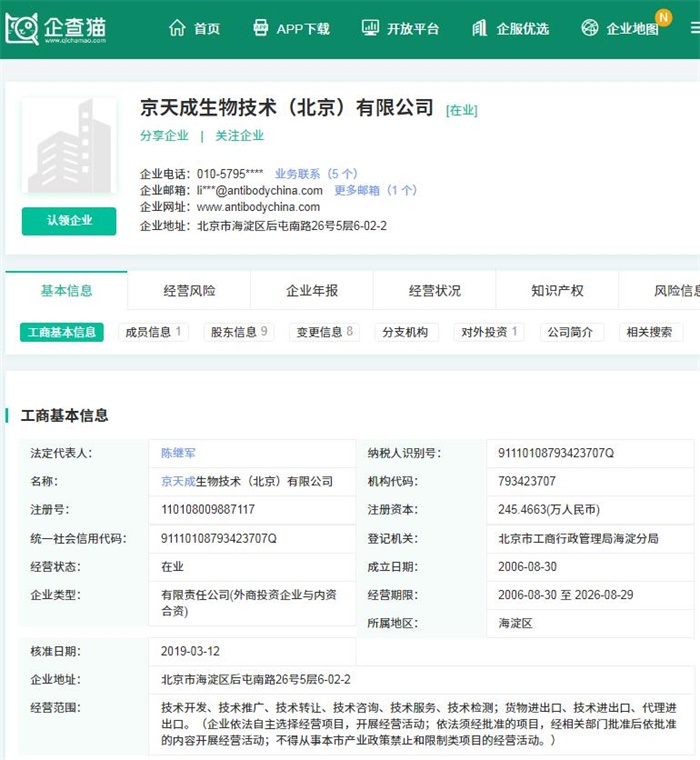Select the 相关搜索 sub-tab
The height and width of the screenshot is (760, 700).
pyautogui.click(x=649, y=332)
